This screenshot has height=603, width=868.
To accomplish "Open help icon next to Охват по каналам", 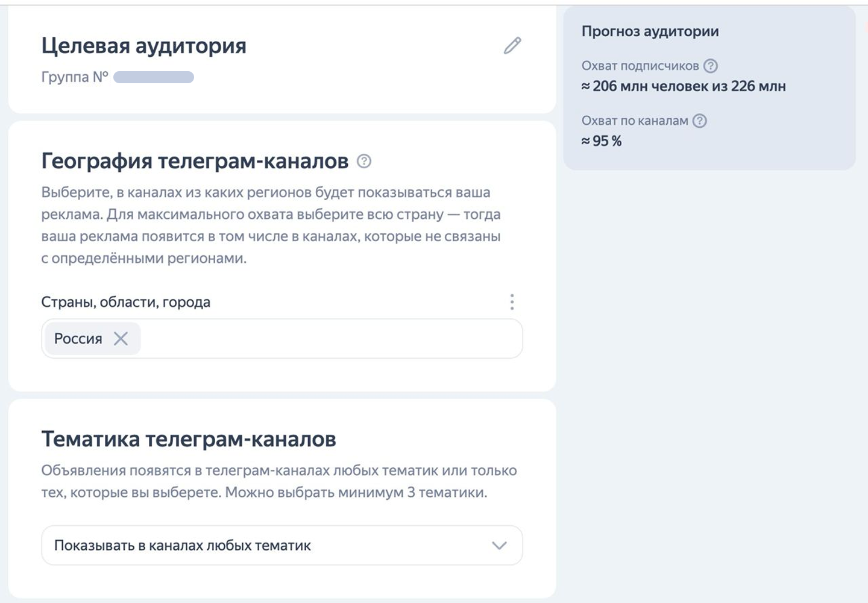I will coord(699,121).
